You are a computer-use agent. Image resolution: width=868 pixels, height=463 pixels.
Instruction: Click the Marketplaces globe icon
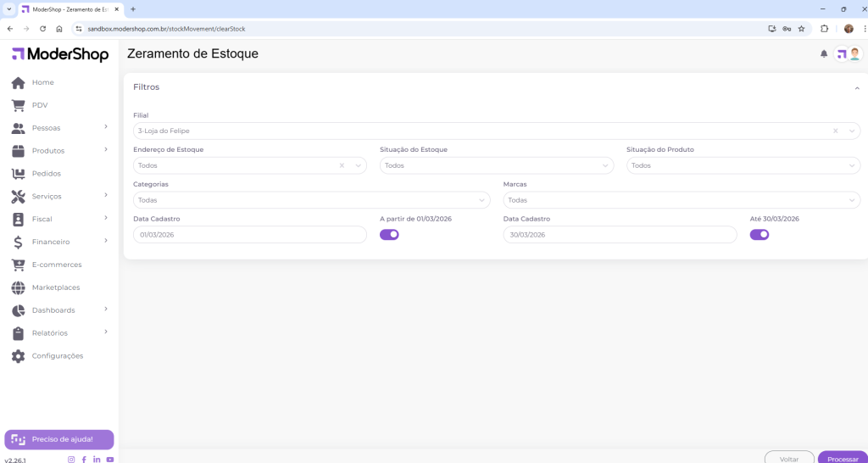[x=18, y=287]
